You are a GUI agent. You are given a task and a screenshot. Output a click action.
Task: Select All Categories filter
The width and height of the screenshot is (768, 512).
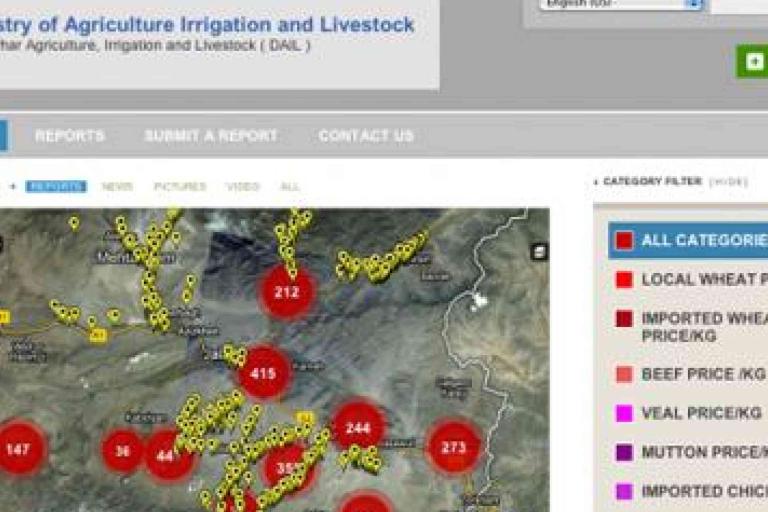[688, 240]
